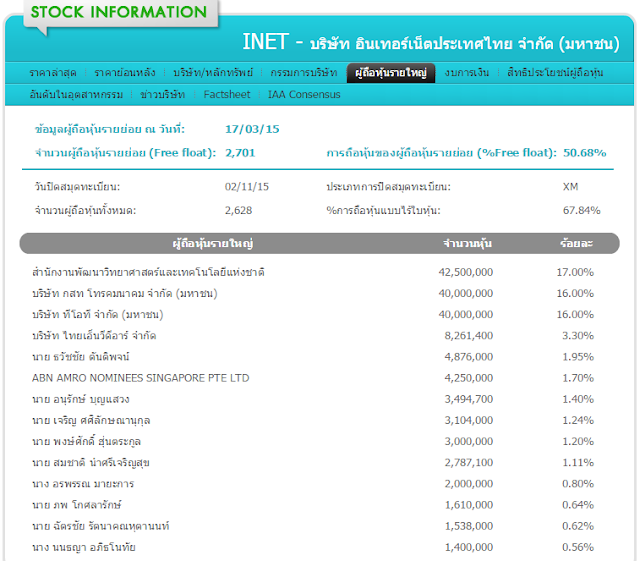This screenshot has width=640, height=561.
Task: Click the ผู้ถือหุ้นรายใหญ่ column header
Action: tap(213, 244)
